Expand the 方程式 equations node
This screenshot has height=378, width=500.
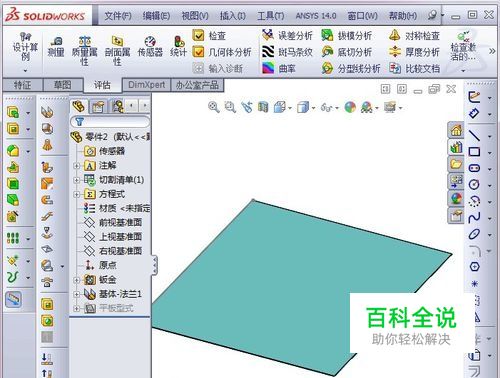pyautogui.click(x=77, y=194)
